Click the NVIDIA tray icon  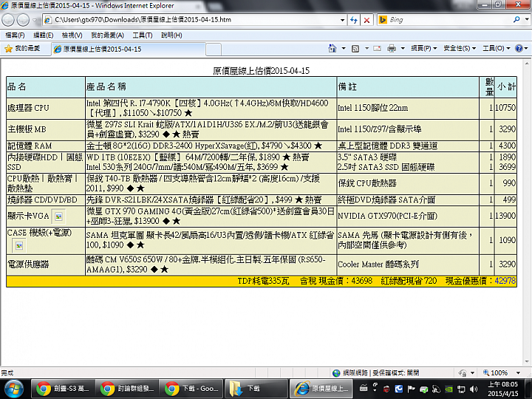tap(449, 389)
